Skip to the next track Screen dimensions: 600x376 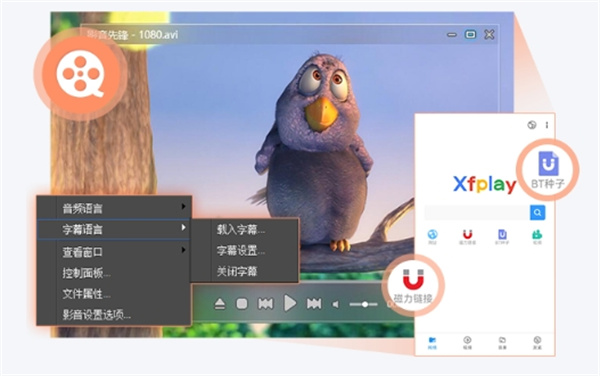[x=314, y=304]
